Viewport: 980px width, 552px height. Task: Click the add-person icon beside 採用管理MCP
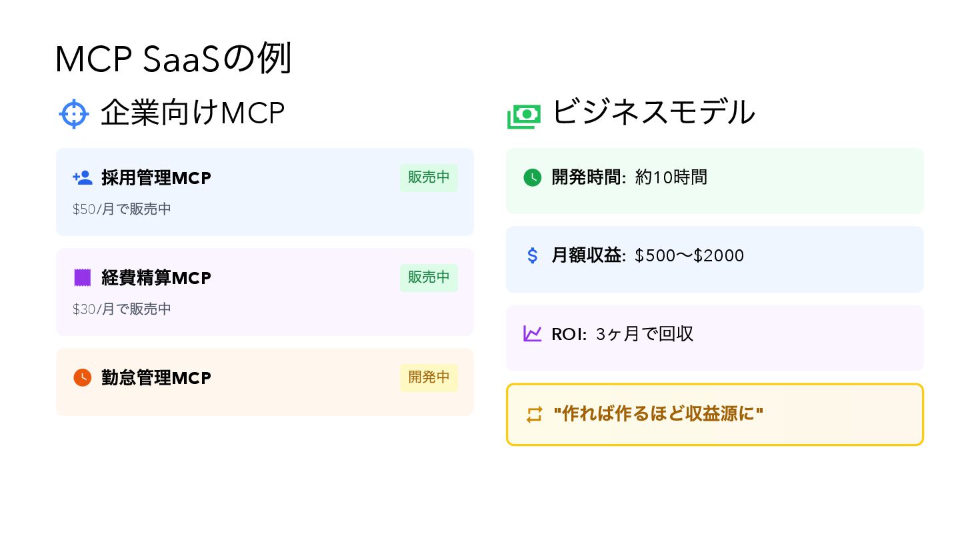coord(83,178)
